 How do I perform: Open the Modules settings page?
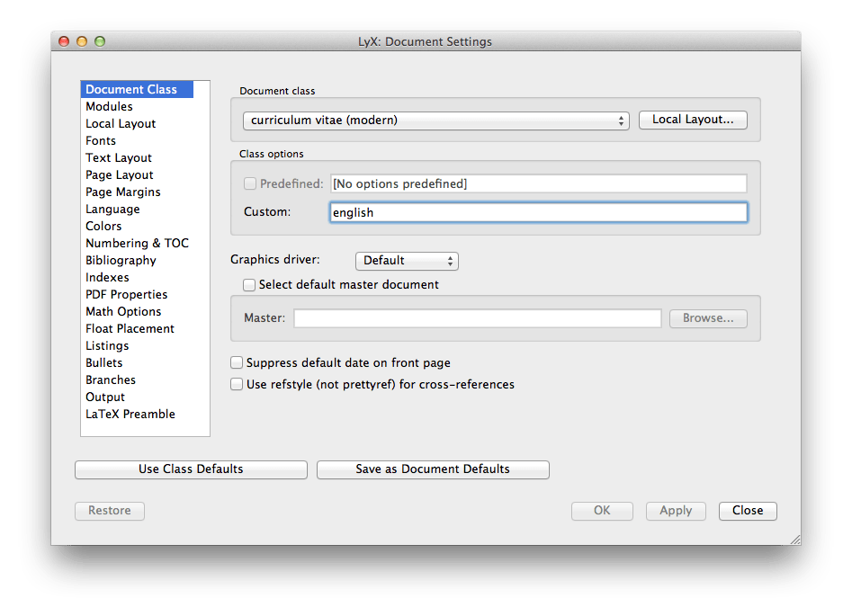(x=109, y=106)
